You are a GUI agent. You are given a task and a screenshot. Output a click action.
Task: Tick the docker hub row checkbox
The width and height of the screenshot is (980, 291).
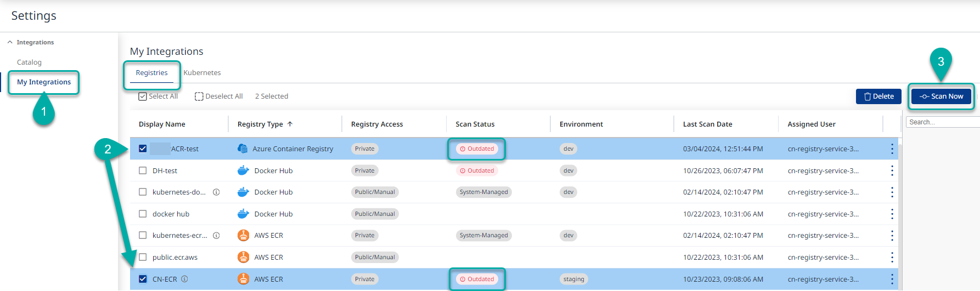[x=143, y=214]
